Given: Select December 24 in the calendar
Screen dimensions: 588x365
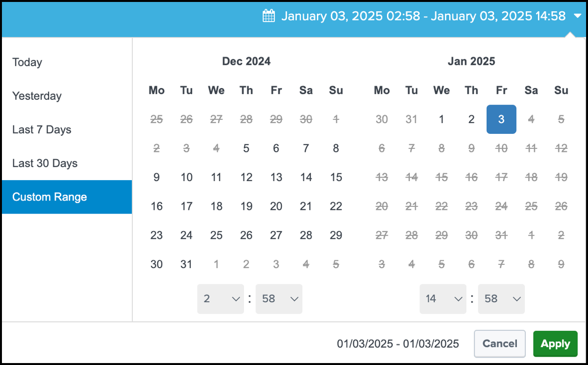Looking at the screenshot, I should 186,235.
